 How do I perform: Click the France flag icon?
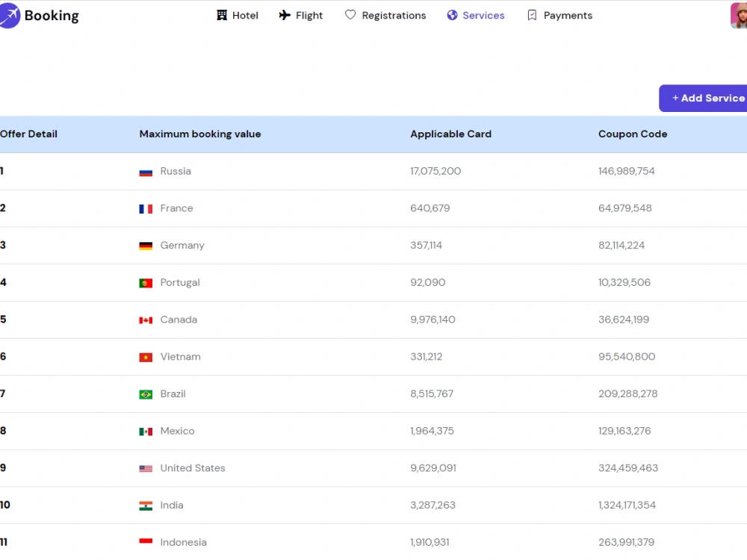(x=146, y=208)
